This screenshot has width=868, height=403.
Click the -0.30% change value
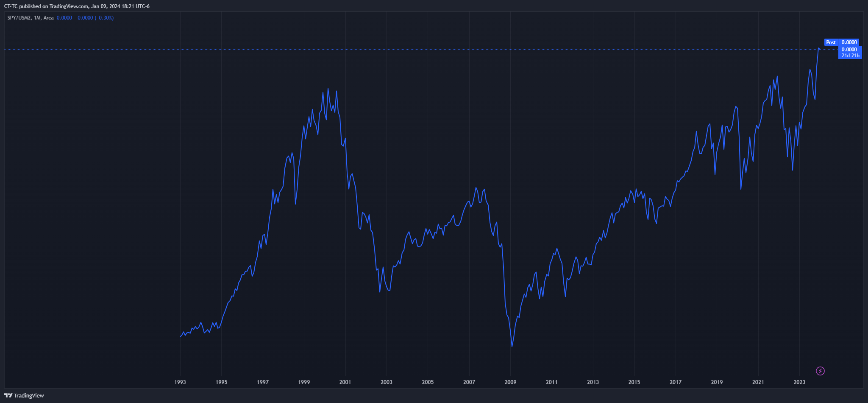tap(104, 18)
